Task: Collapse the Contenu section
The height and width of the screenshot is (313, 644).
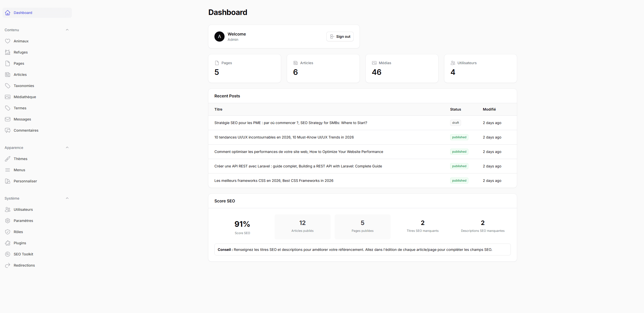Action: pos(67,30)
